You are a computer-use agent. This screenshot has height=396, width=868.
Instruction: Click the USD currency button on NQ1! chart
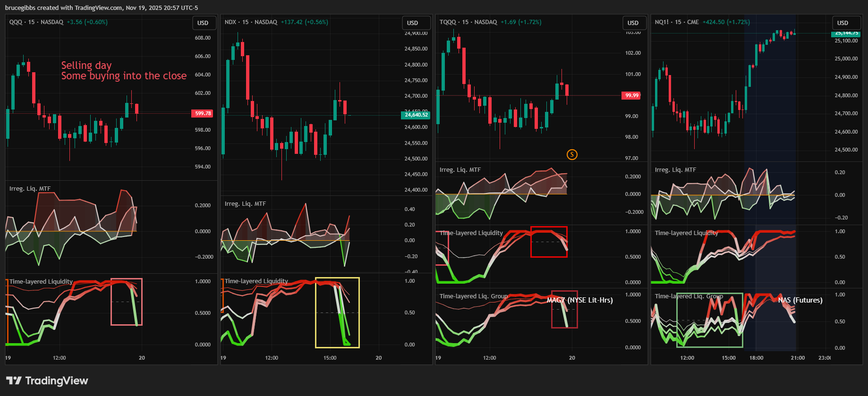click(x=842, y=23)
